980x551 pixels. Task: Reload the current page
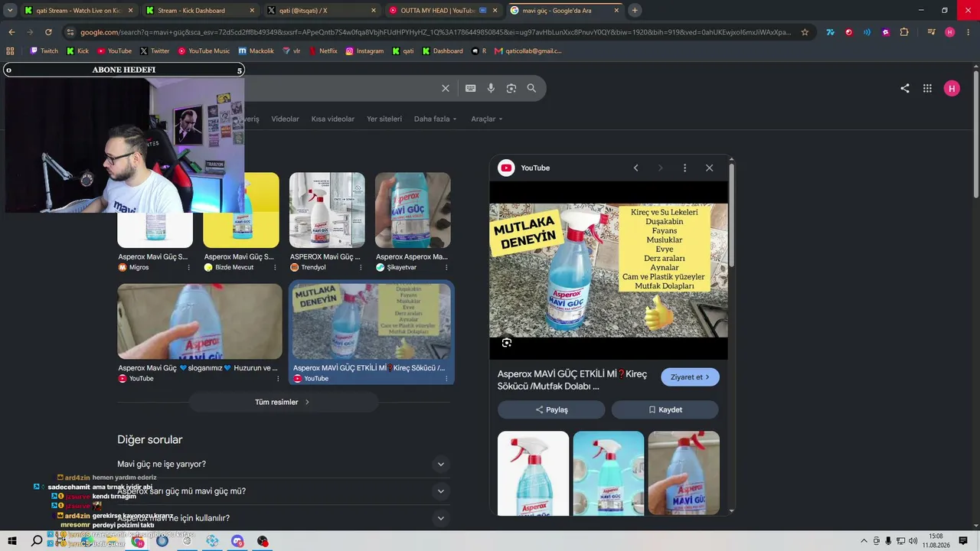click(x=48, y=32)
